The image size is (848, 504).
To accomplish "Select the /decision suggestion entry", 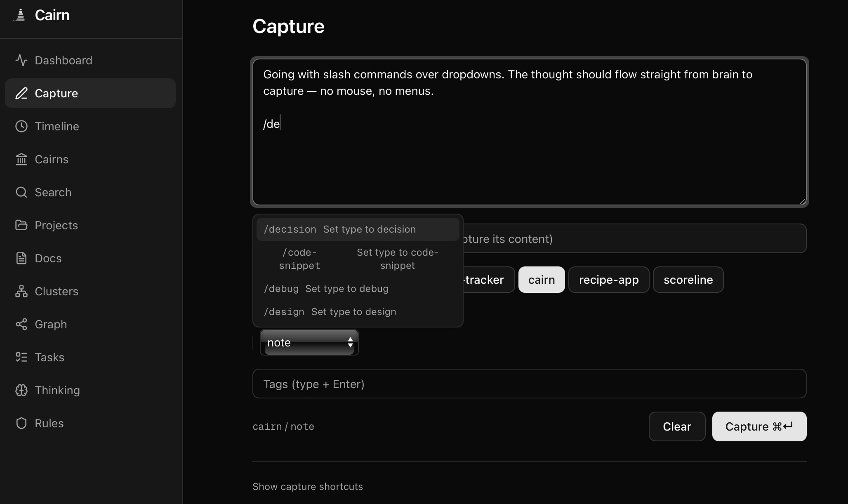I will tap(340, 229).
